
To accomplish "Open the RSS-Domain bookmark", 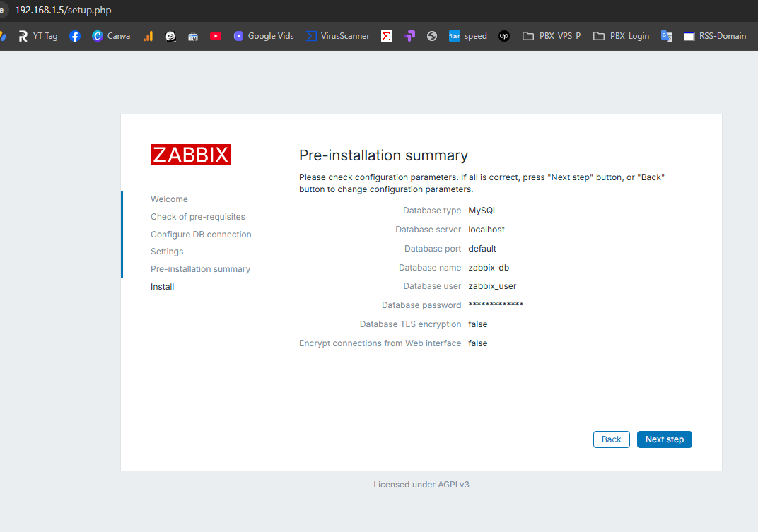I will coord(714,36).
